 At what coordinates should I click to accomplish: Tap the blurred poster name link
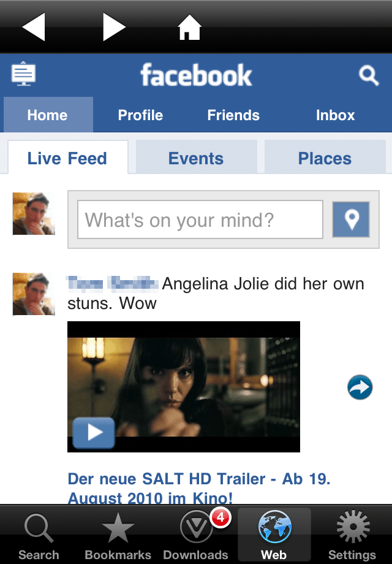coord(112,283)
